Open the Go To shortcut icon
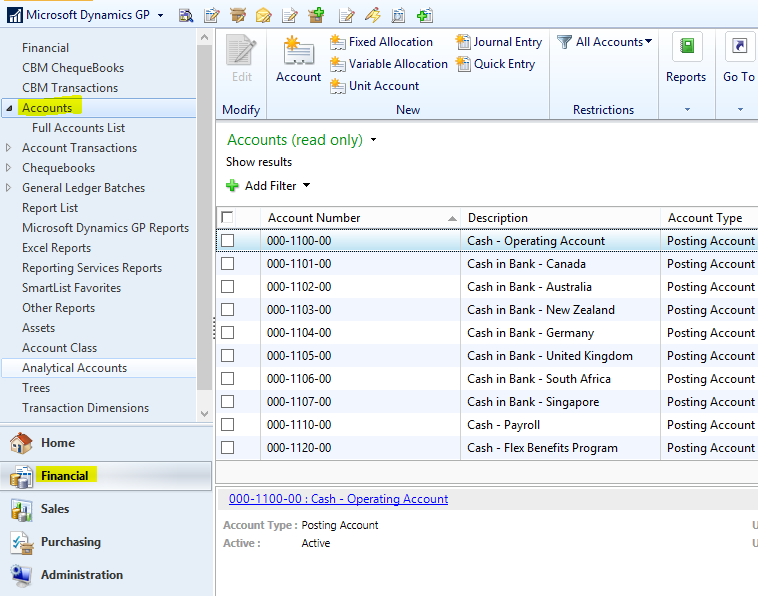 tap(739, 46)
